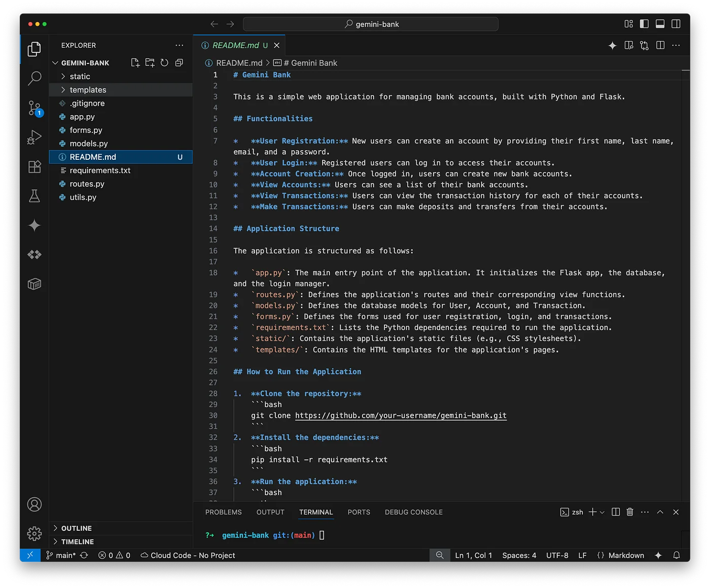The width and height of the screenshot is (710, 588).
Task: Click the New File icon in Explorer
Action: coord(135,63)
